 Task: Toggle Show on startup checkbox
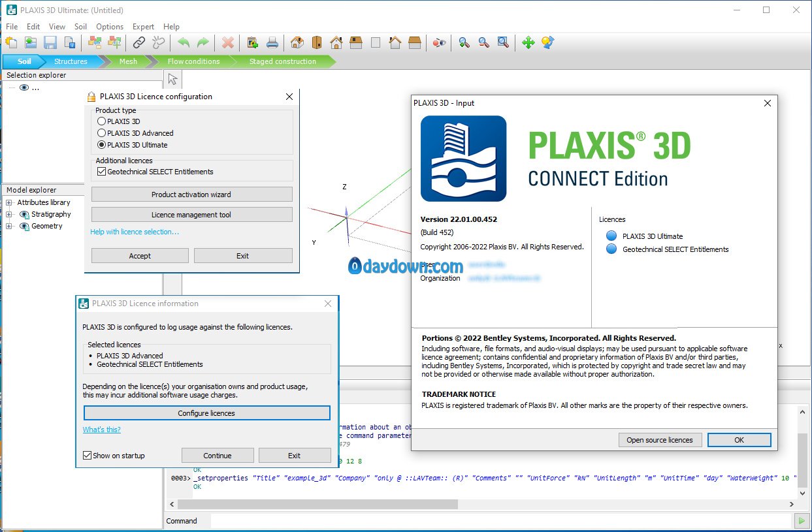coord(88,456)
